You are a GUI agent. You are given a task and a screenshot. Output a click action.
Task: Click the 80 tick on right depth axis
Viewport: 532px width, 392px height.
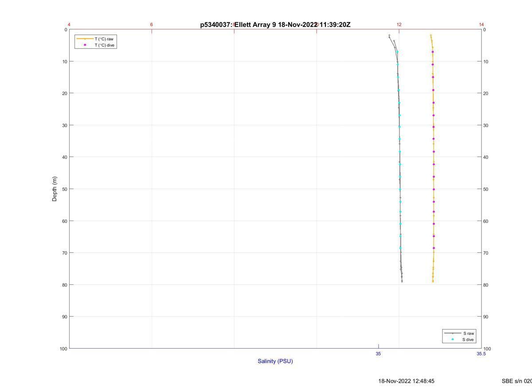tap(486, 285)
